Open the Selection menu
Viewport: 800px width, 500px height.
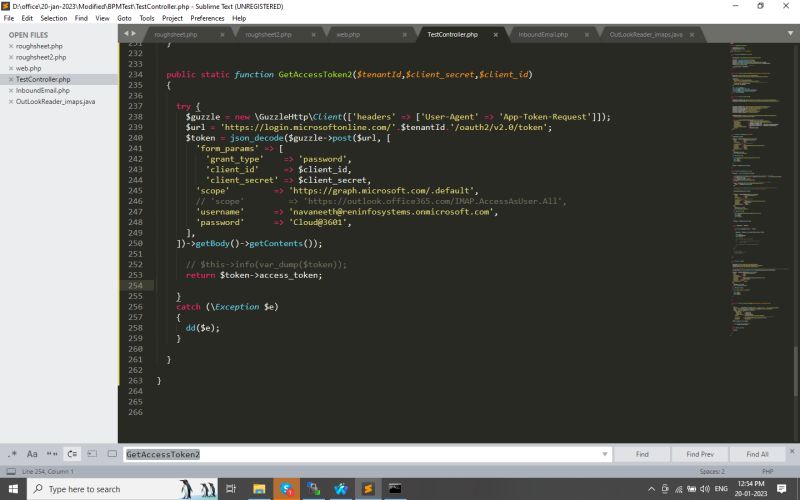[x=54, y=18]
